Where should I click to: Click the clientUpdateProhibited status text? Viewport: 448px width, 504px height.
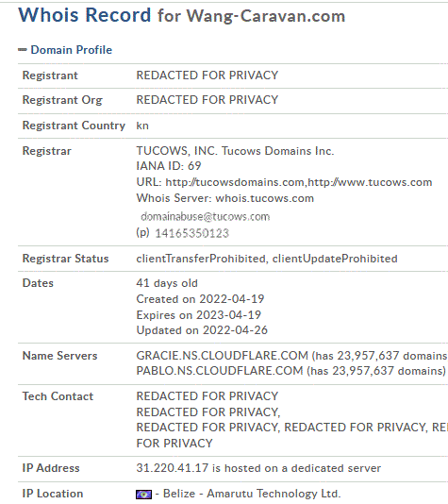pyautogui.click(x=335, y=259)
